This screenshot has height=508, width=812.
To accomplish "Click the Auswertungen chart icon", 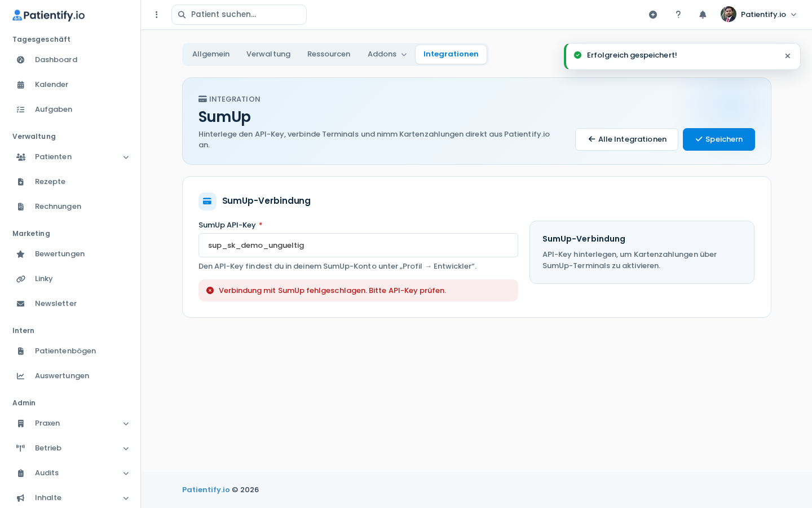I will click(x=21, y=376).
